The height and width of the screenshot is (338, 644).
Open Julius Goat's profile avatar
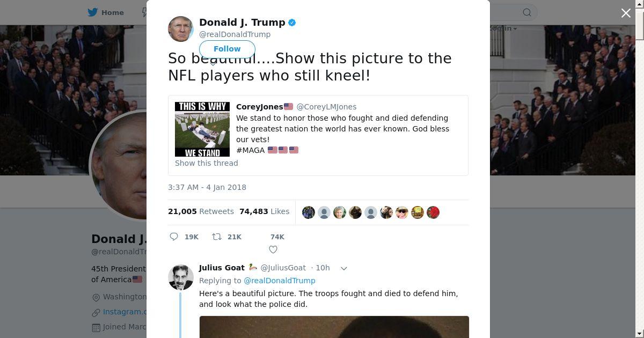click(181, 277)
